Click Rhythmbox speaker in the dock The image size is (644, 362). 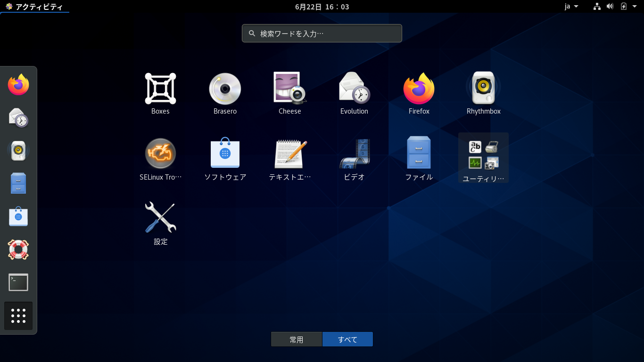click(x=18, y=151)
